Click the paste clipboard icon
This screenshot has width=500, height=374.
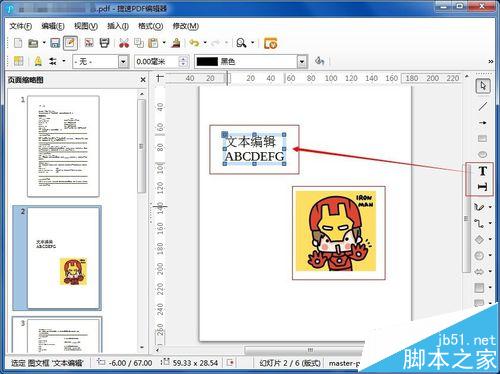(153, 43)
